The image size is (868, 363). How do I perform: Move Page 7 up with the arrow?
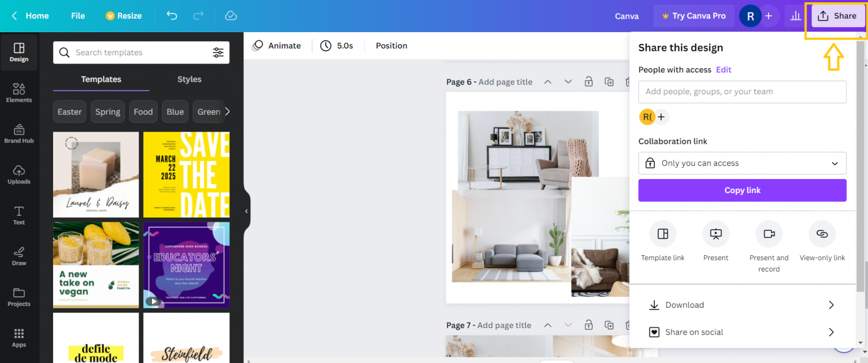(548, 325)
